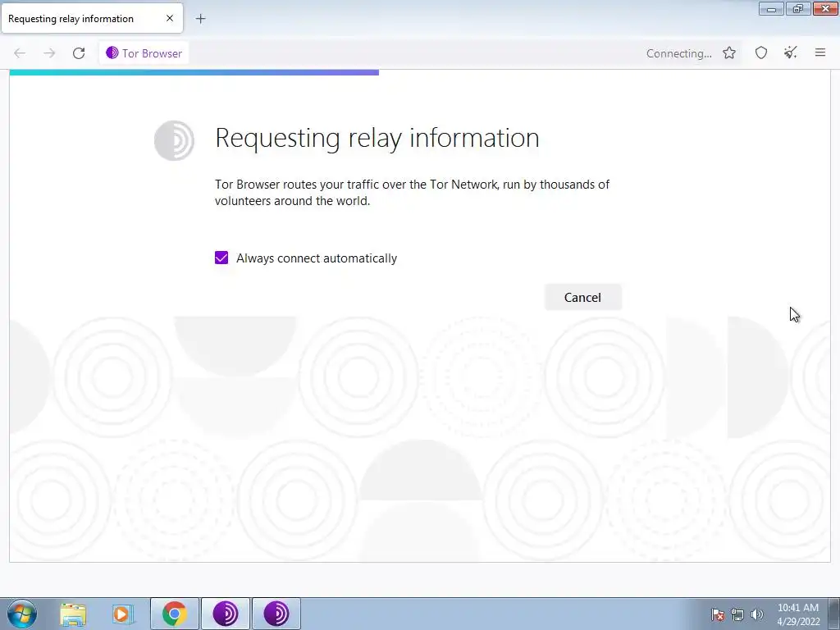
Task: Open the security level shield icon
Action: [760, 52]
